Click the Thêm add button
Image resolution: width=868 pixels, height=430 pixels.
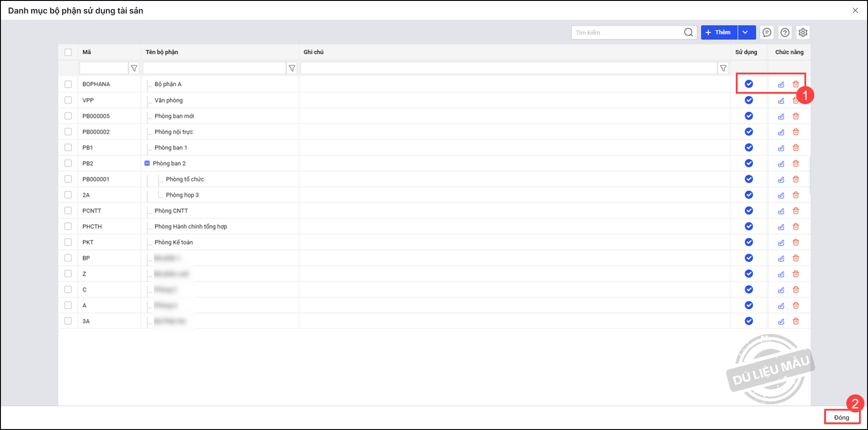[719, 32]
